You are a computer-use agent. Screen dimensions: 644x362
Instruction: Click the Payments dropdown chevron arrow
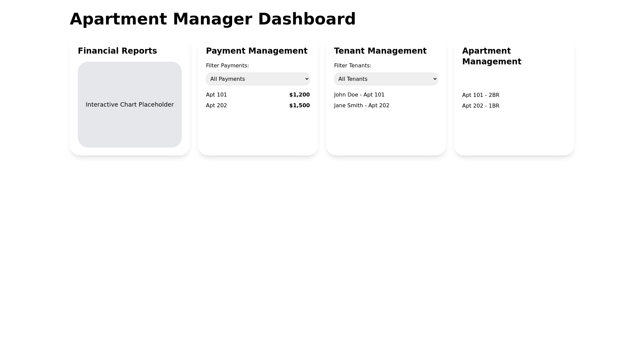point(307,79)
